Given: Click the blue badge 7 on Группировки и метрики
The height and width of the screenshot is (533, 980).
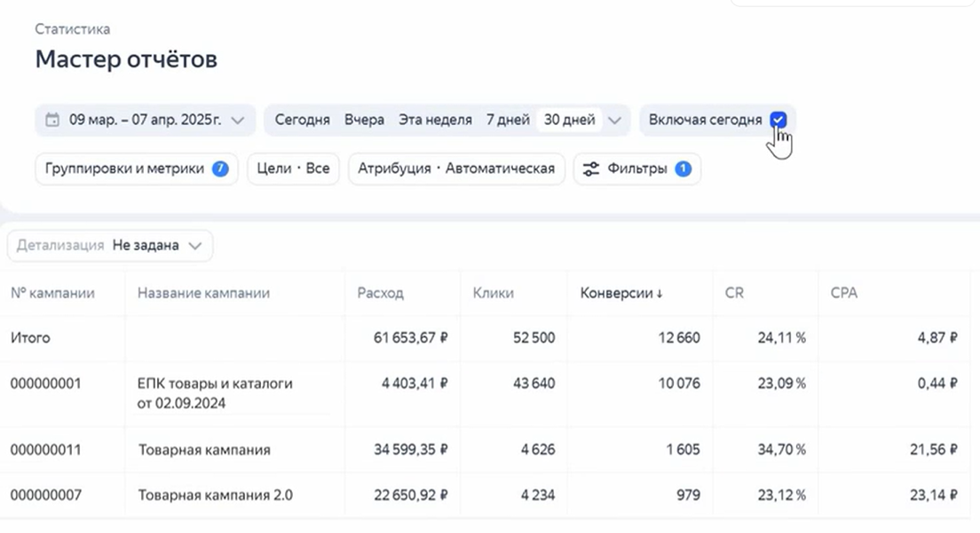Looking at the screenshot, I should click(220, 169).
